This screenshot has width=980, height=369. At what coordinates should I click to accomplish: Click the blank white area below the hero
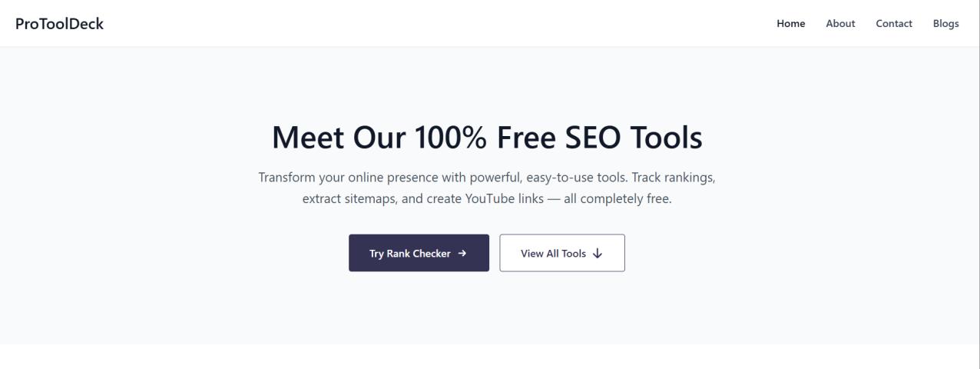coord(490,357)
